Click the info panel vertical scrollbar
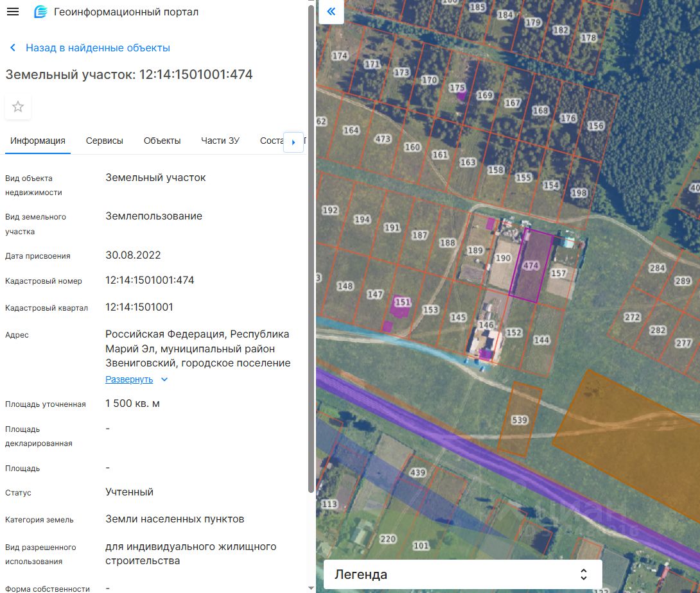Image resolution: width=700 pixels, height=593 pixels. click(x=311, y=250)
